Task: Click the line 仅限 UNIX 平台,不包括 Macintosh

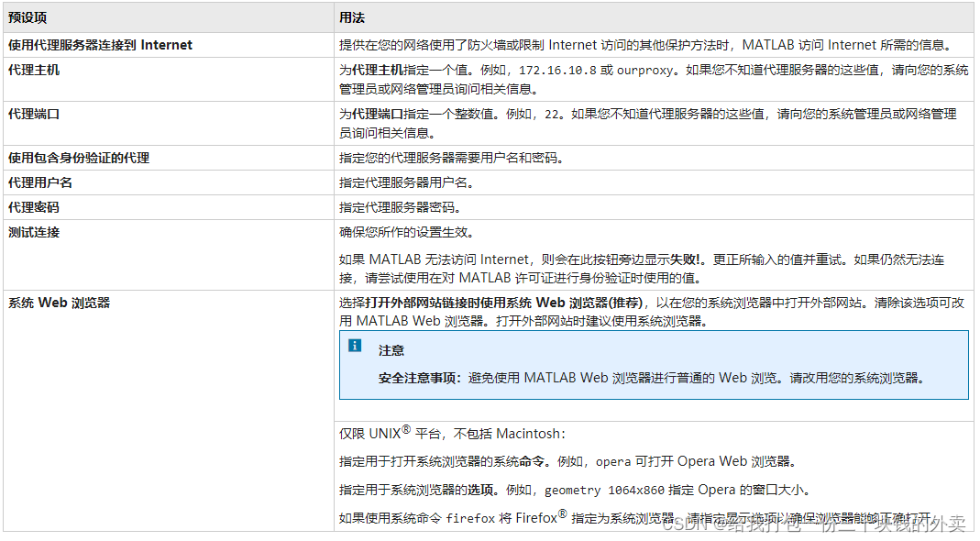Action: [452, 433]
